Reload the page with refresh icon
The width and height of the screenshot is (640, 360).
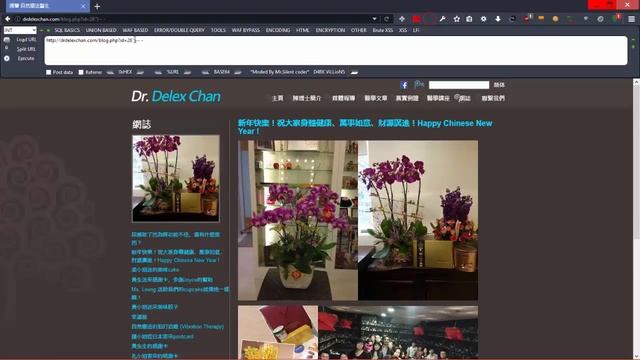[386, 19]
